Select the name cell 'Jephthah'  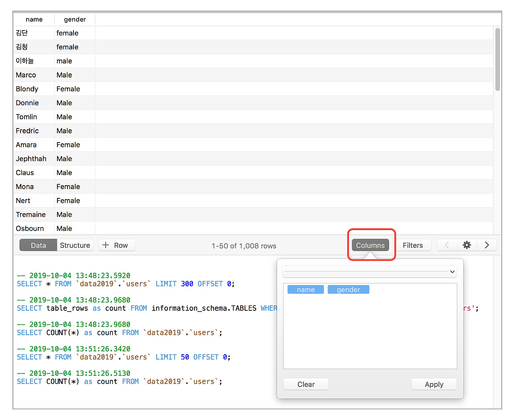(34, 159)
